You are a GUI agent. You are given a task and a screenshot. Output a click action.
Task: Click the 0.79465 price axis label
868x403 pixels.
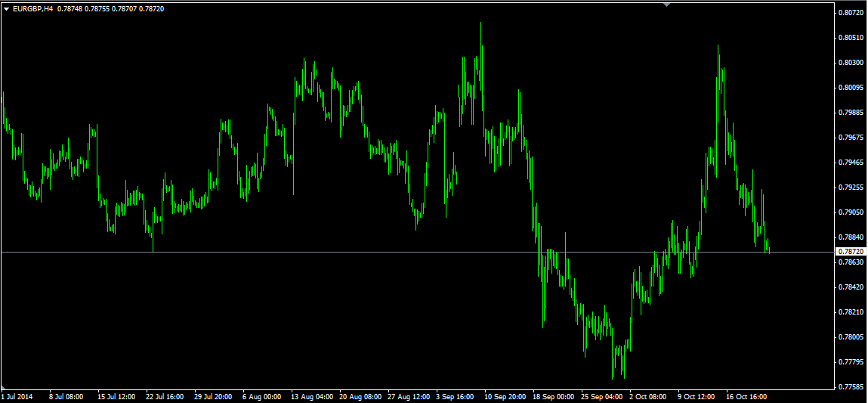851,163
